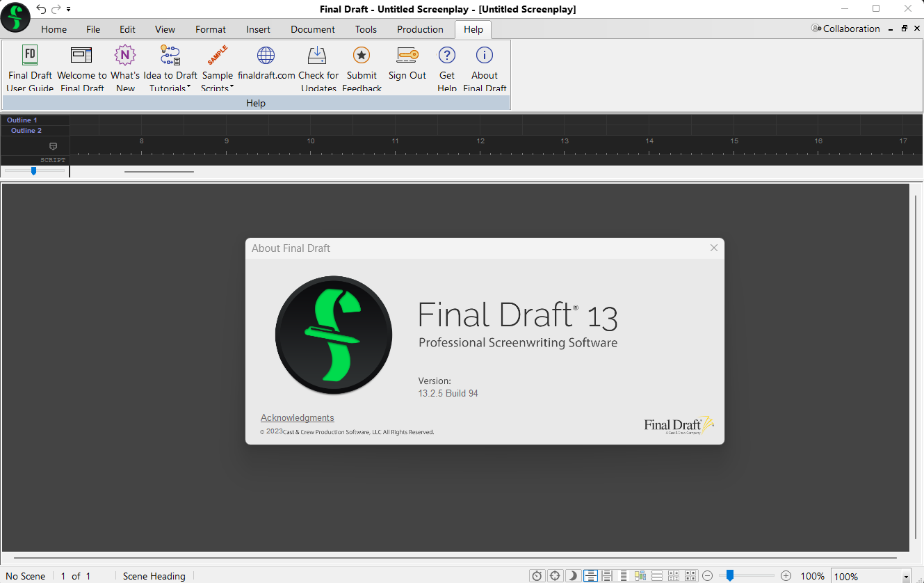Click the Redo arrow in title bar
The image size is (924, 583).
coord(56,9)
